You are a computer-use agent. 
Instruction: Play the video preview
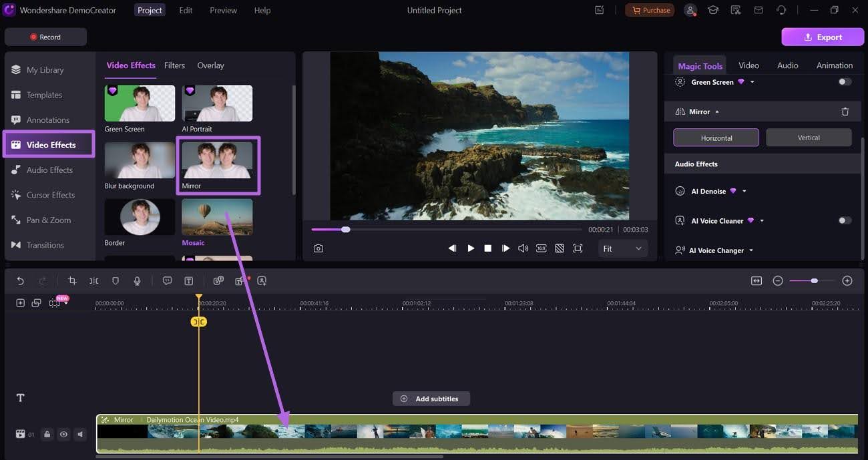471,248
